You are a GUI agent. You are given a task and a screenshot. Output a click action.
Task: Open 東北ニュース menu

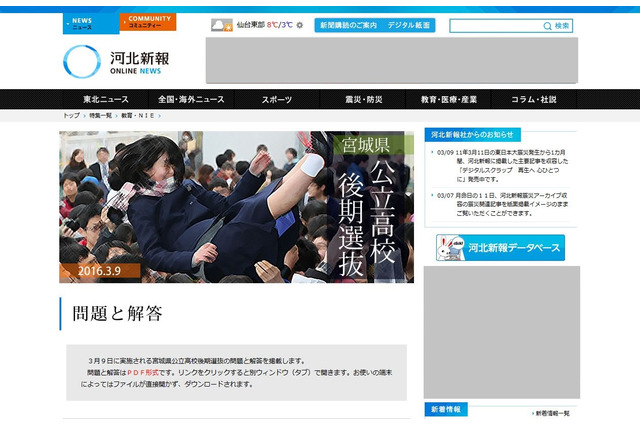tap(106, 99)
